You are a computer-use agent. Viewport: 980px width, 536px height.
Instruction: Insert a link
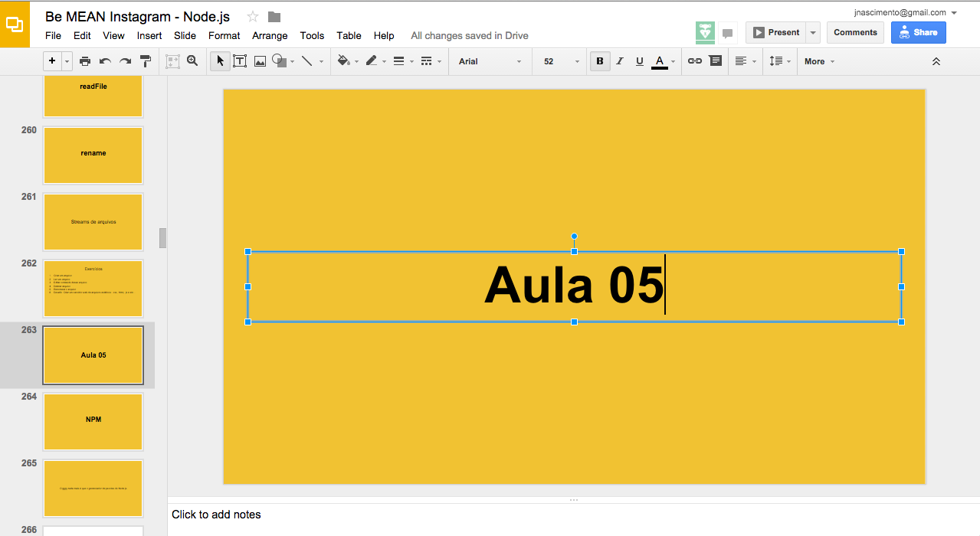pyautogui.click(x=695, y=61)
